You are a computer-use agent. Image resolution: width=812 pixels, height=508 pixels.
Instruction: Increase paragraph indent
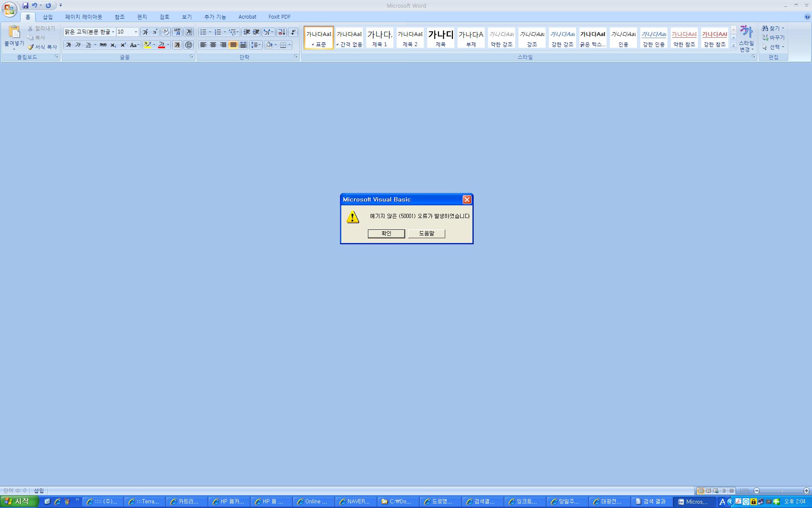[x=256, y=32]
